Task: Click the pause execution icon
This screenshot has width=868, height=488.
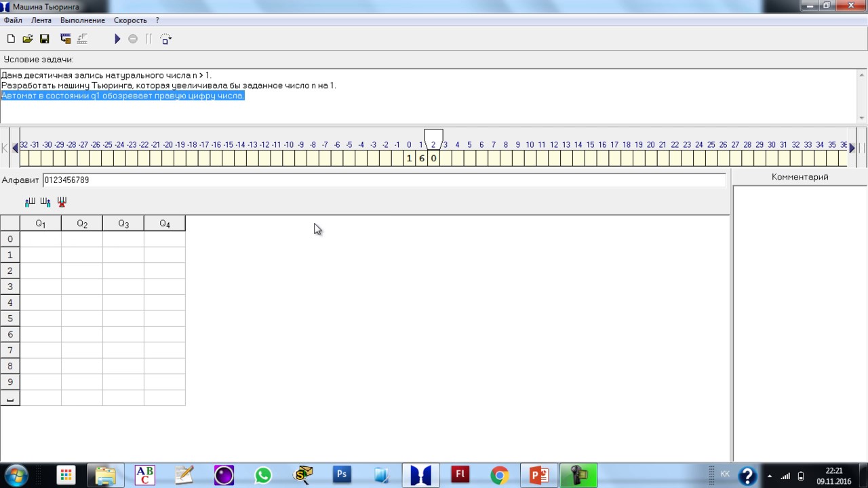Action: pos(149,39)
